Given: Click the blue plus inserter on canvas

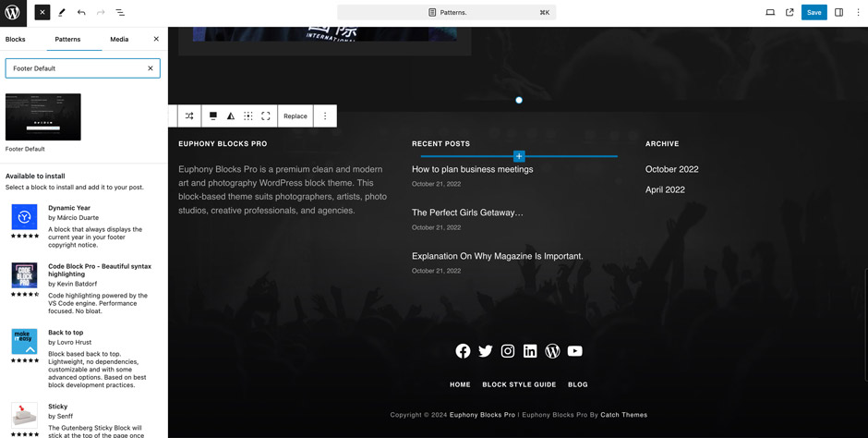Looking at the screenshot, I should coord(519,156).
